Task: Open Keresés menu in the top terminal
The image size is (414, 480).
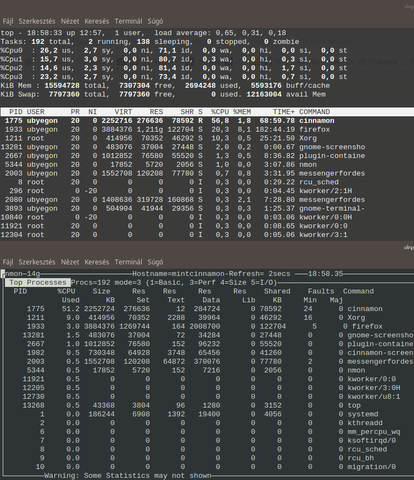Action: tap(97, 21)
